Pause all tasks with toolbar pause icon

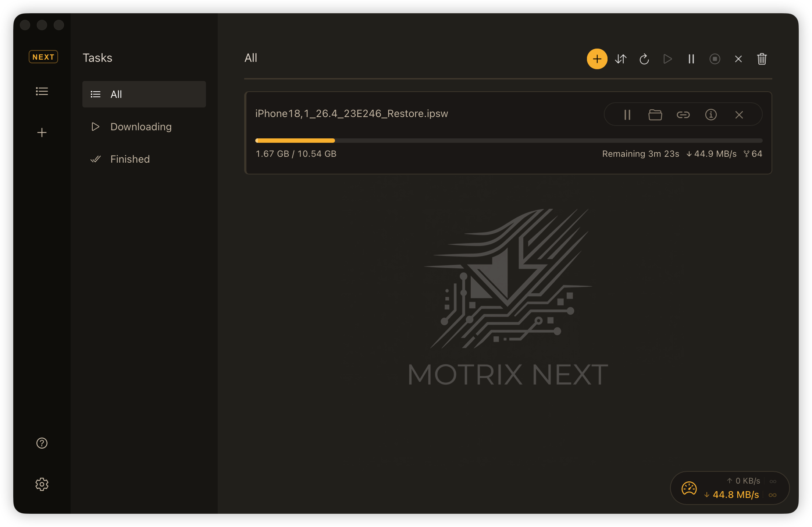tap(691, 59)
